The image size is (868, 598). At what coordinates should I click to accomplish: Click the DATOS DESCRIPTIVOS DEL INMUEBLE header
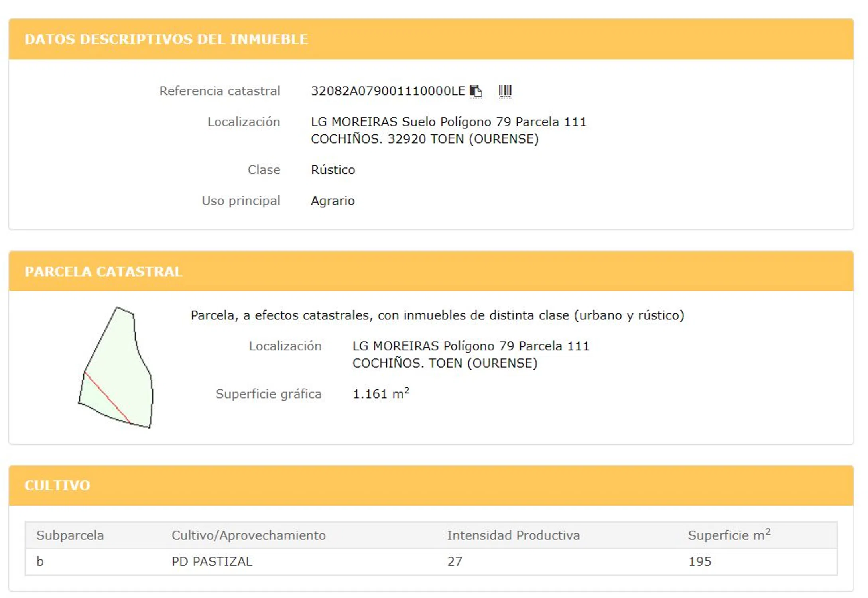167,39
